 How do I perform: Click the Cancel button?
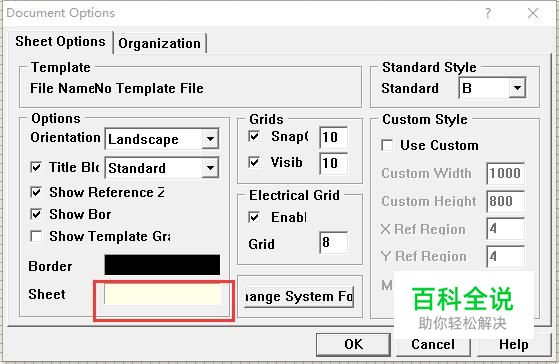(433, 344)
